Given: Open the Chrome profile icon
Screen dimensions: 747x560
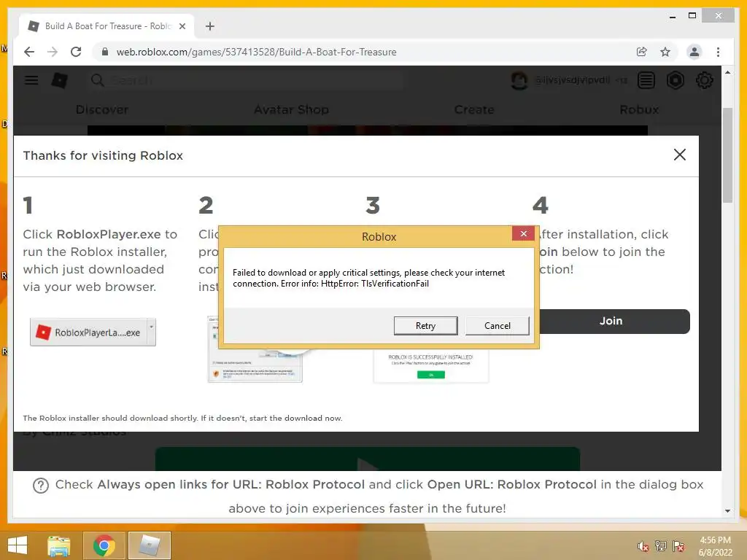Looking at the screenshot, I should [x=694, y=52].
